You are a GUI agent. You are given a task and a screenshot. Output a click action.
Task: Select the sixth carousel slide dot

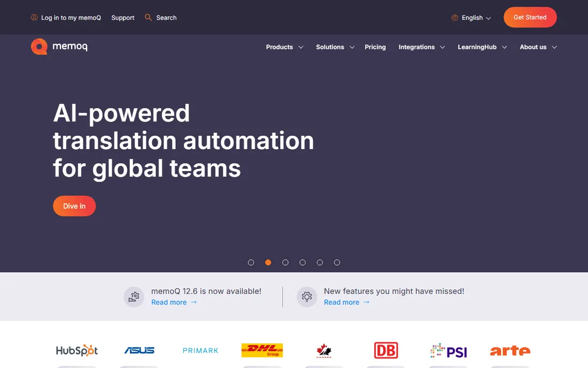pos(337,263)
